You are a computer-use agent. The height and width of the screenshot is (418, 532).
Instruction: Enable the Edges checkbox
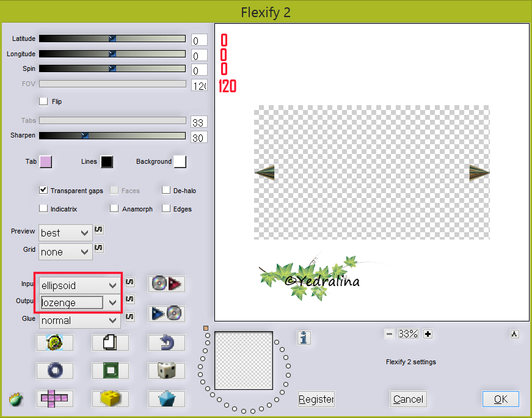[x=166, y=208]
